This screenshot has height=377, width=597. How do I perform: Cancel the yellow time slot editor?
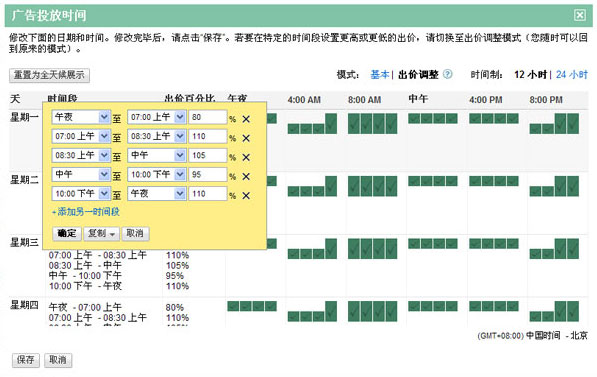click(x=135, y=233)
